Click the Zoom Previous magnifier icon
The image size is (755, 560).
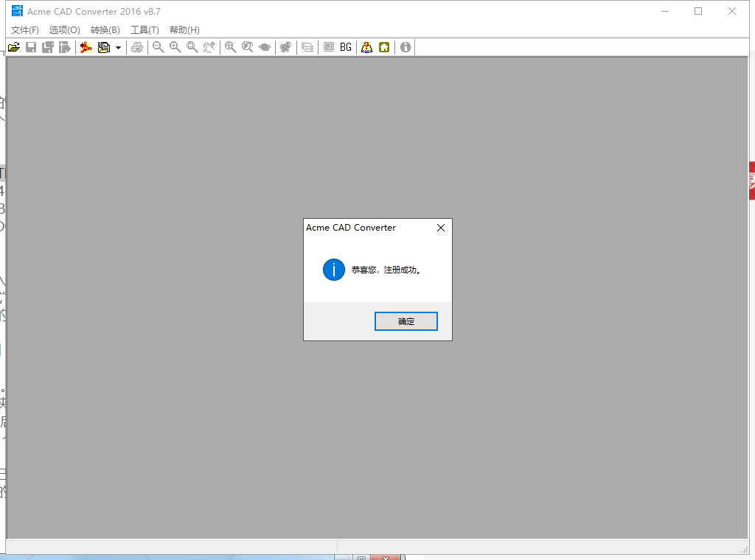248,47
